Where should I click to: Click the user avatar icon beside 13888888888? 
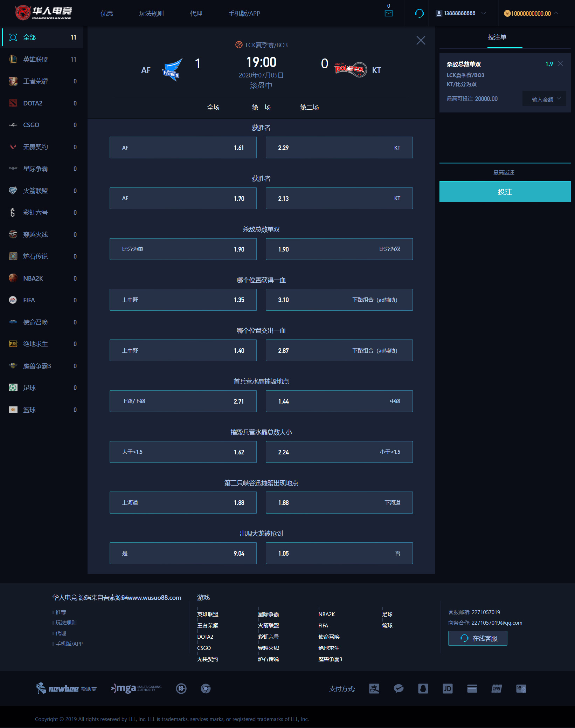click(x=439, y=13)
